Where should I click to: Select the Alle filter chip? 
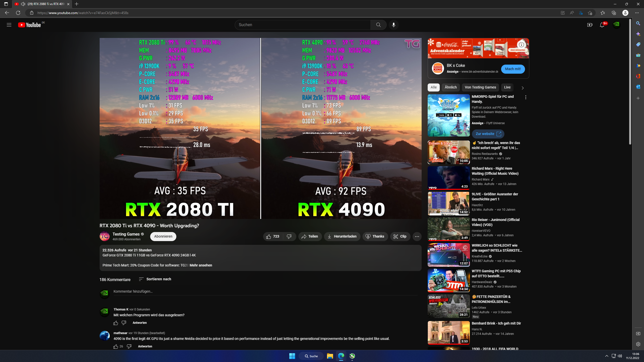433,87
